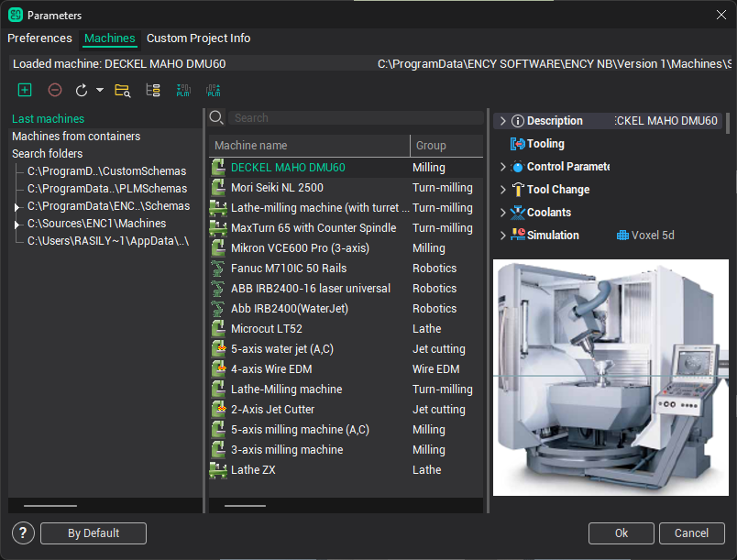Switch to the Preferences tab
737x560 pixels.
tap(39, 38)
